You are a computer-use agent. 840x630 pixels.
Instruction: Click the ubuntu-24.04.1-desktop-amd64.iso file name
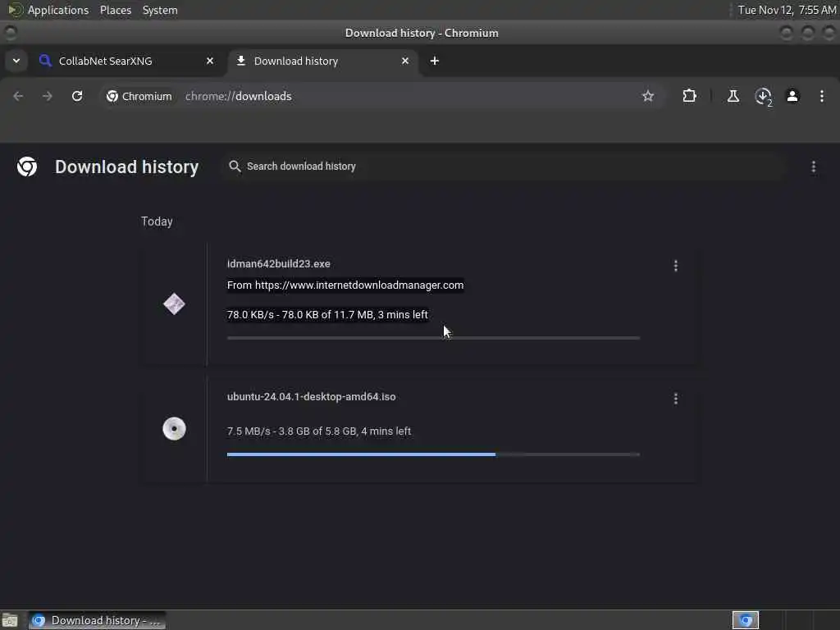click(311, 397)
